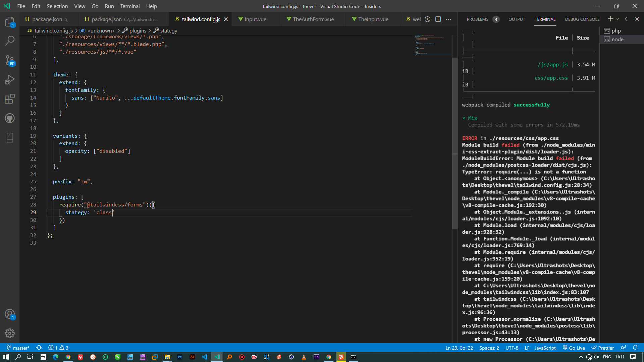The height and width of the screenshot is (362, 644).
Task: Open the Explorer view in activity bar
Action: point(10,22)
